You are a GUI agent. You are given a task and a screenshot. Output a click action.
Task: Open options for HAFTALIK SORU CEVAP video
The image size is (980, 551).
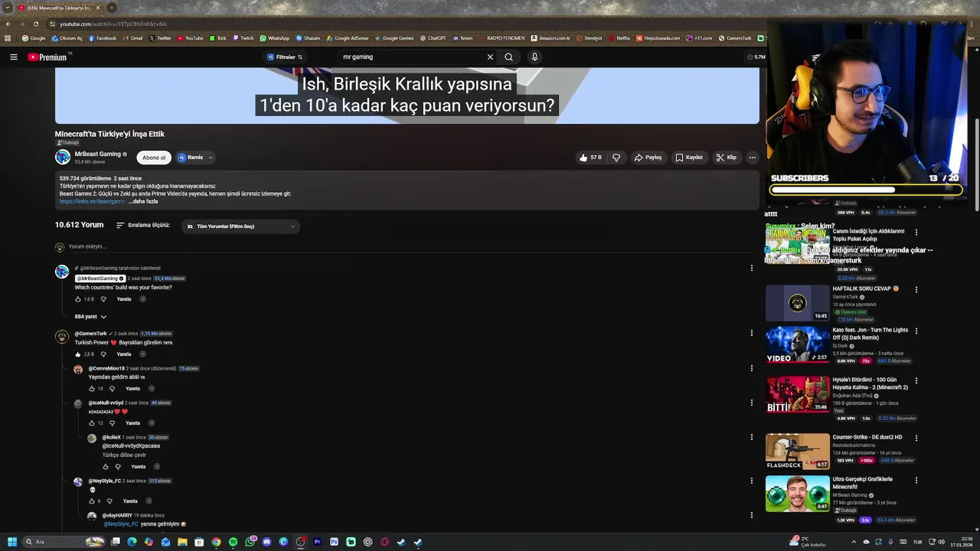[916, 290]
